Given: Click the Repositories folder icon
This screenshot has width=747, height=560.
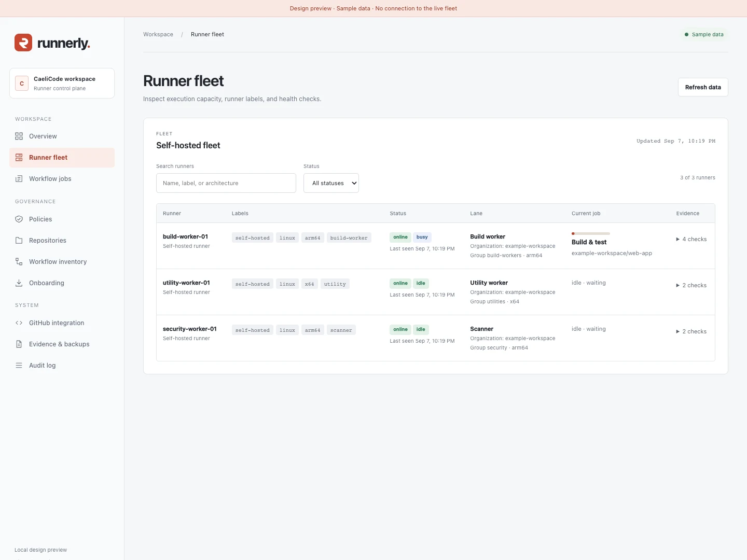Looking at the screenshot, I should click(19, 241).
